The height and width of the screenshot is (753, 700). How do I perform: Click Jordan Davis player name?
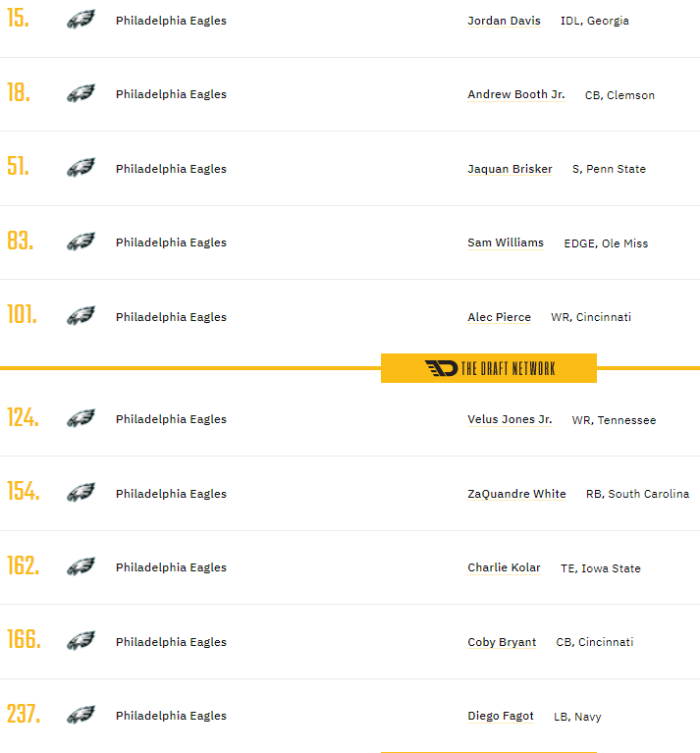coord(504,21)
